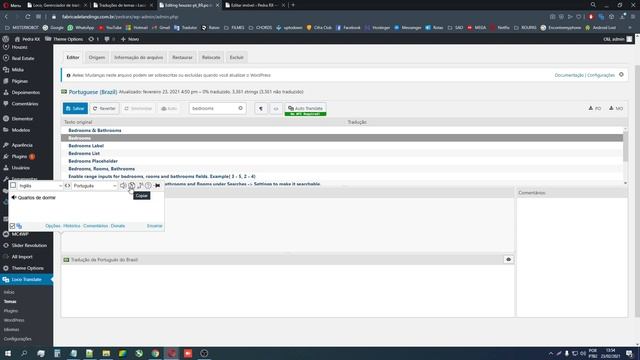Swap languages in translator popup

[x=67, y=186]
